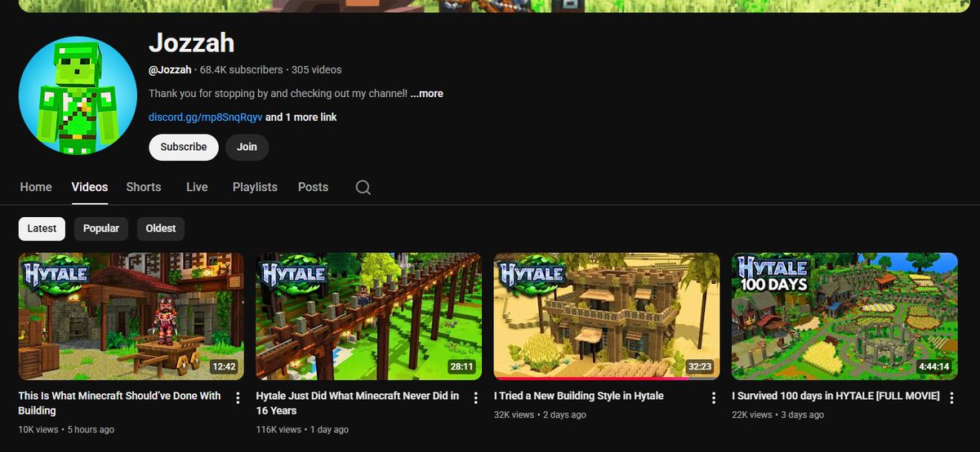The width and height of the screenshot is (980, 452).
Task: Go to the Live tab
Action: [x=197, y=187]
